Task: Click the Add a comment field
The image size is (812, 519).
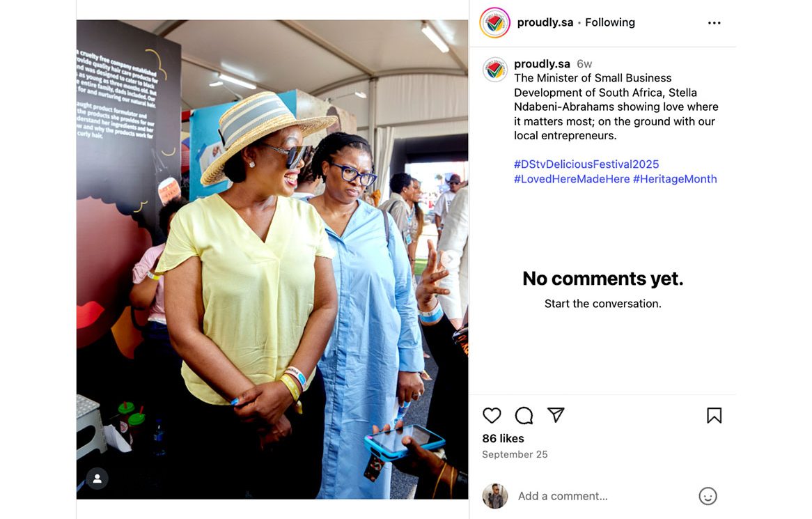Action: pos(604,496)
